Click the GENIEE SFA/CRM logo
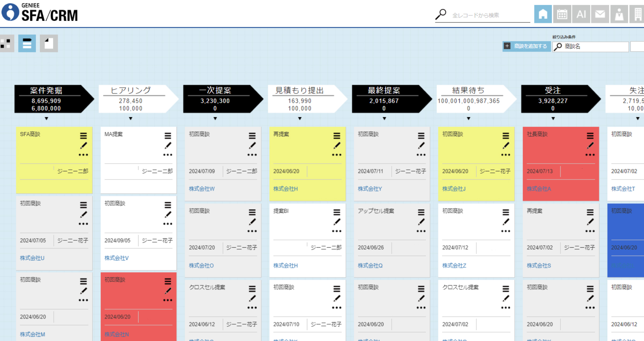This screenshot has height=341, width=644. coord(40,12)
